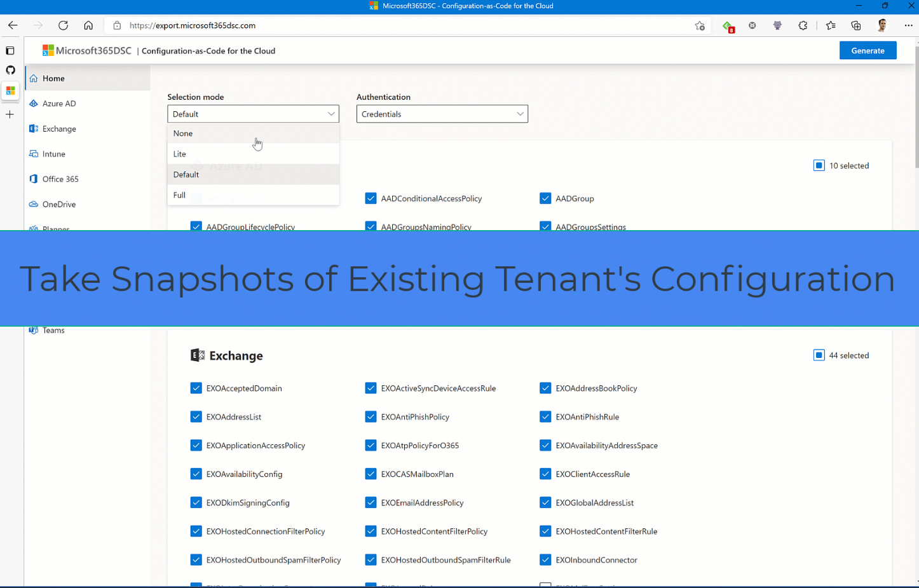Uncheck EXOAntiPhishPolicy
The width and height of the screenshot is (919, 588).
click(x=371, y=417)
